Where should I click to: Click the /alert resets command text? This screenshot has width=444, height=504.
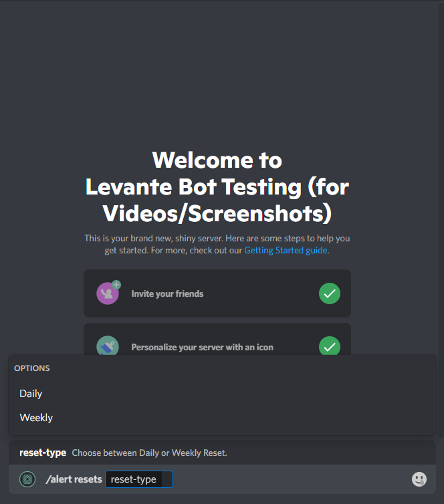click(74, 479)
